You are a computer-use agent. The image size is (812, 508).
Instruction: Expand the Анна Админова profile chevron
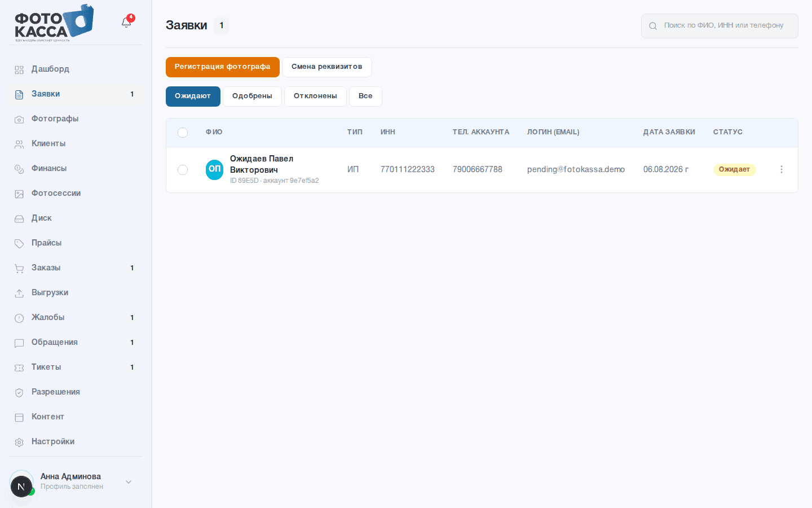point(129,482)
